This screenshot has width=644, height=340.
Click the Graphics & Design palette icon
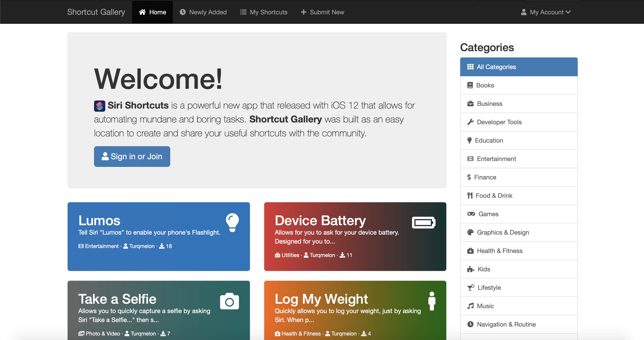click(470, 232)
